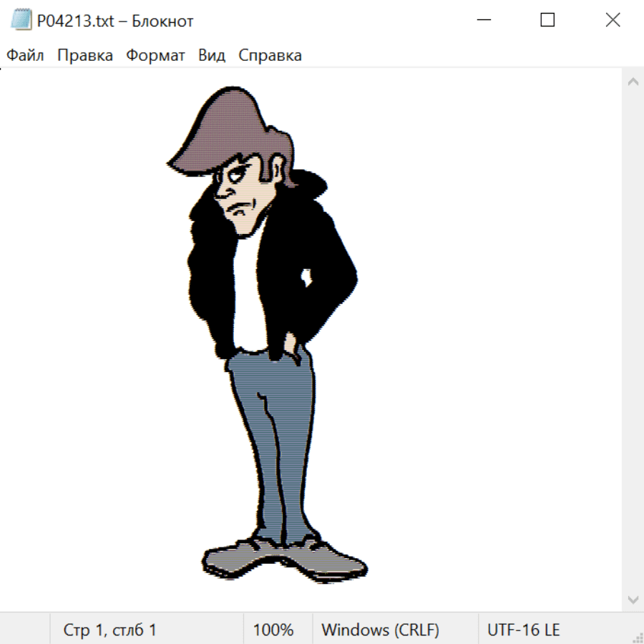This screenshot has width=644, height=644.
Task: Click the UTF-16 LE encoding indicator
Action: [523, 630]
